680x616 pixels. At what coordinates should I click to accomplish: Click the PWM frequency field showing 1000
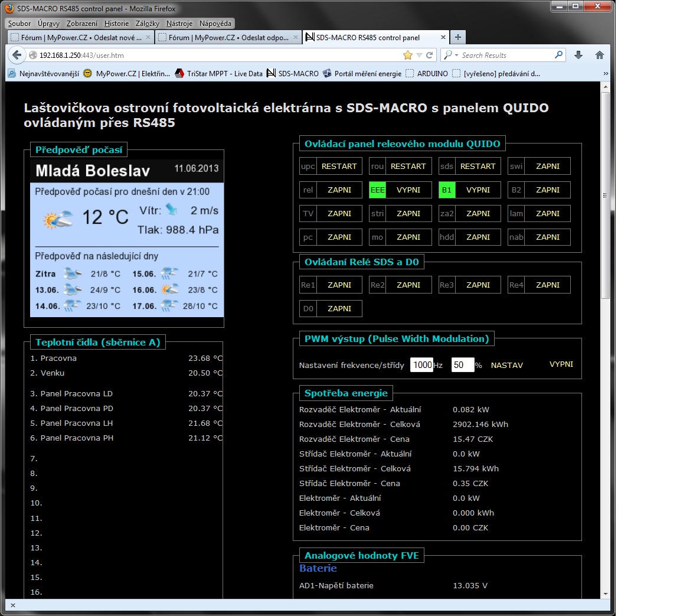click(x=421, y=365)
